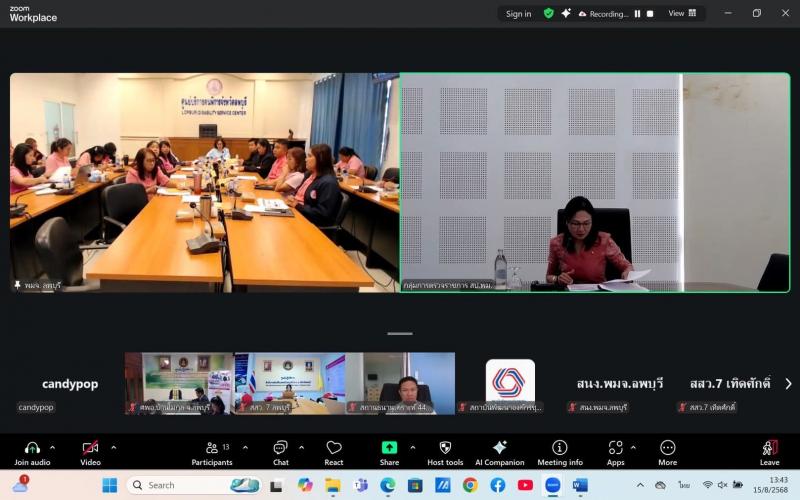Click the Recording cloud indicator
The width and height of the screenshot is (800, 500).
603,14
